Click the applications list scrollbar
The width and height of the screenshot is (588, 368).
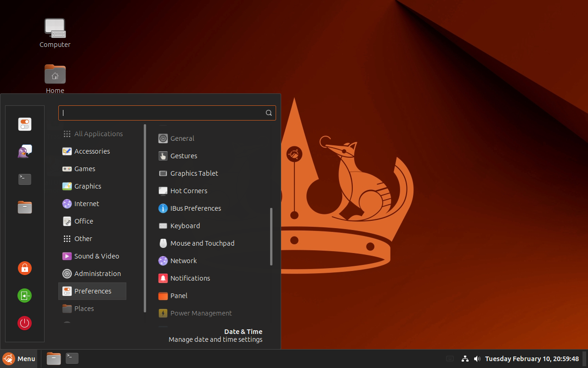271,236
